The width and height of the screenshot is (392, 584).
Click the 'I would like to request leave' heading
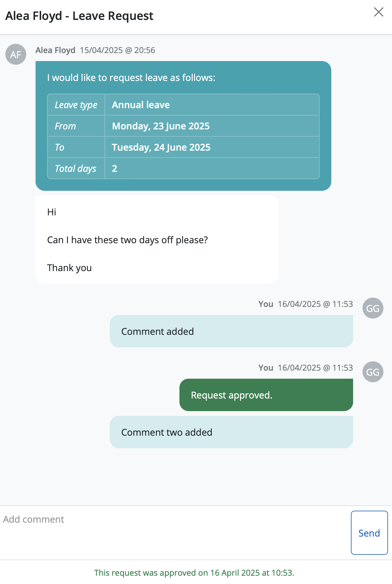pyautogui.click(x=131, y=78)
